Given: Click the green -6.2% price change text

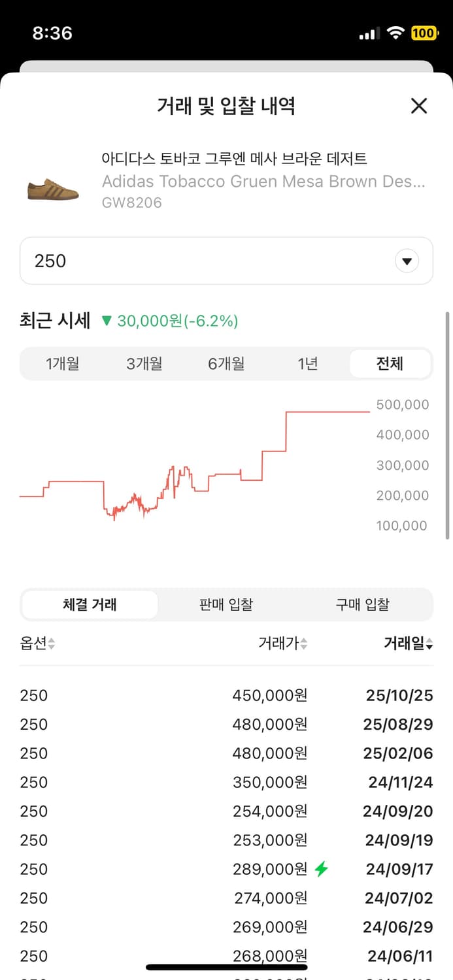Looking at the screenshot, I should coord(175,321).
